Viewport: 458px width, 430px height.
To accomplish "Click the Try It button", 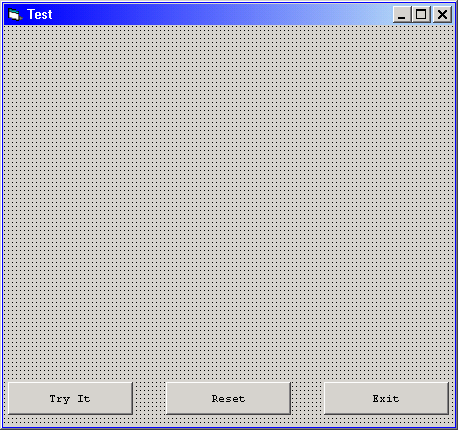I will pyautogui.click(x=70, y=399).
